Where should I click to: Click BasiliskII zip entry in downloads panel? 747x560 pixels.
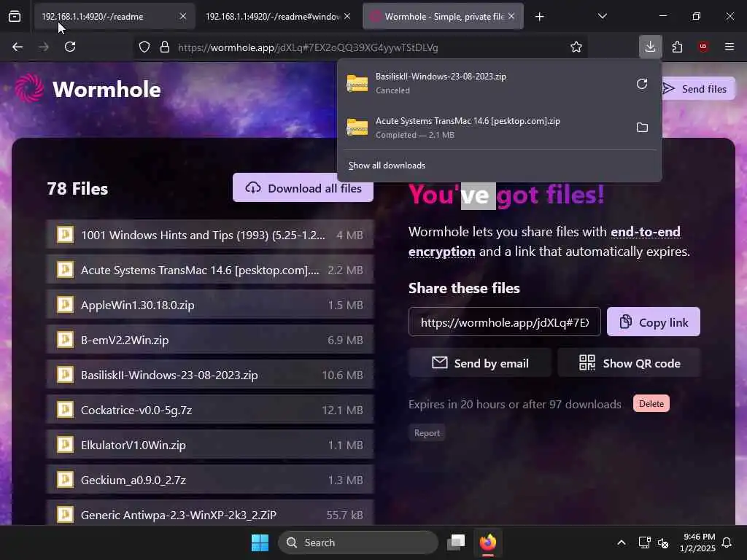coord(486,83)
